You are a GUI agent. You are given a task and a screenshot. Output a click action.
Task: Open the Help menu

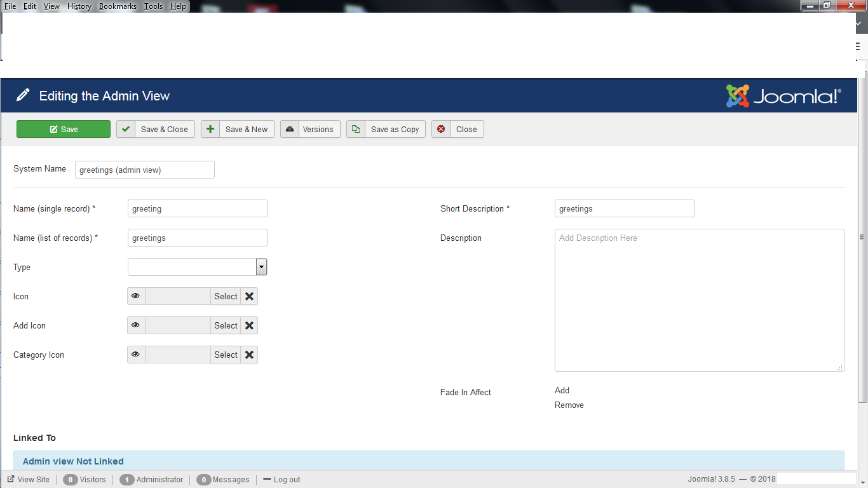coord(179,6)
